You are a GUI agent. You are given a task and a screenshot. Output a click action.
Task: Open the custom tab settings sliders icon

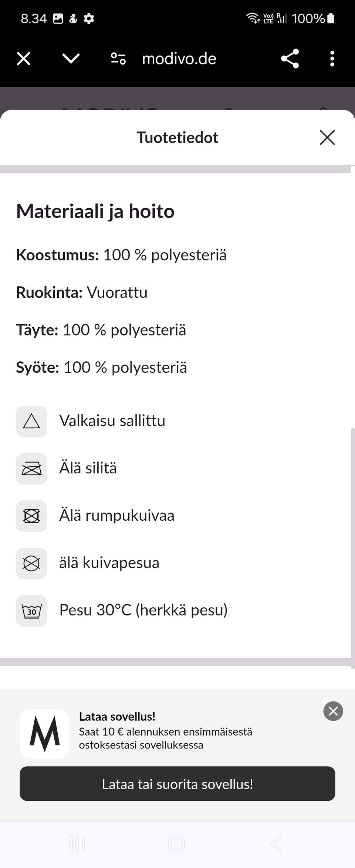click(x=118, y=58)
